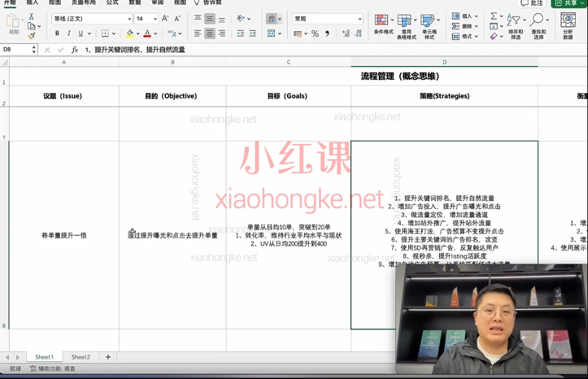
Task: Click the Borders icon
Action: [105, 33]
